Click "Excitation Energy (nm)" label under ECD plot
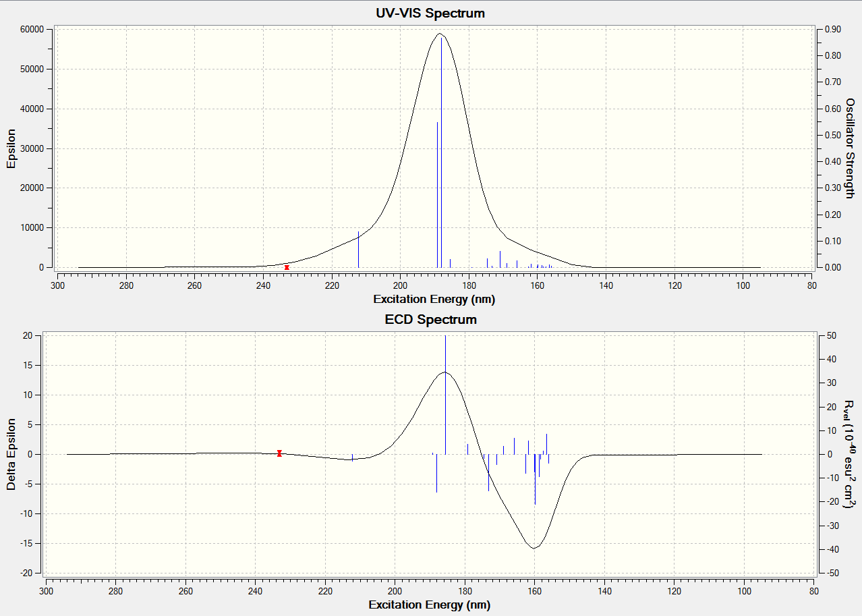 coord(430,605)
